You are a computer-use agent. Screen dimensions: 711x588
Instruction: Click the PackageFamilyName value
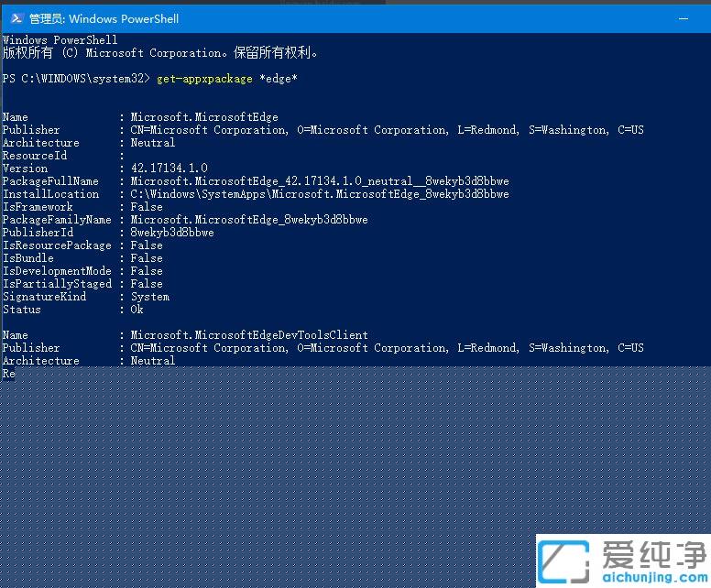249,220
